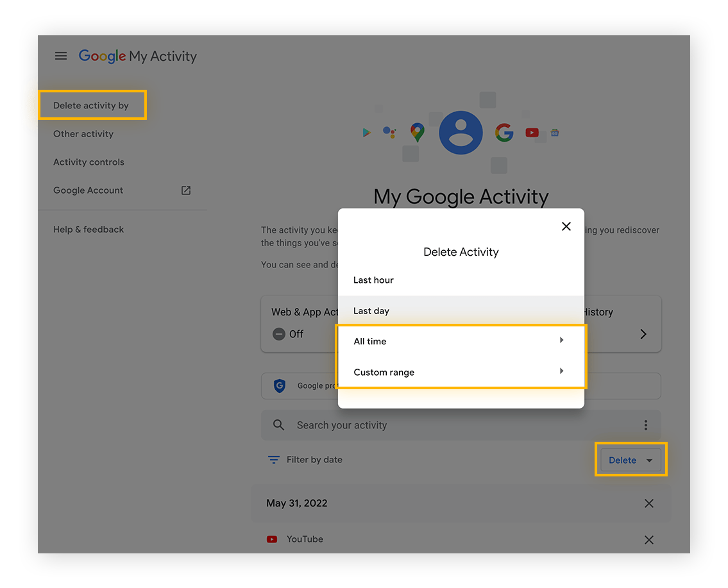This screenshot has width=728, height=588.
Task: Expand the All time option arrow
Action: (x=561, y=340)
